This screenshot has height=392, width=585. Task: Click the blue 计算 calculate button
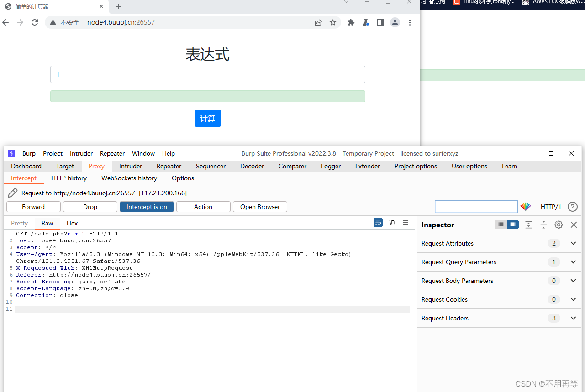pos(207,118)
